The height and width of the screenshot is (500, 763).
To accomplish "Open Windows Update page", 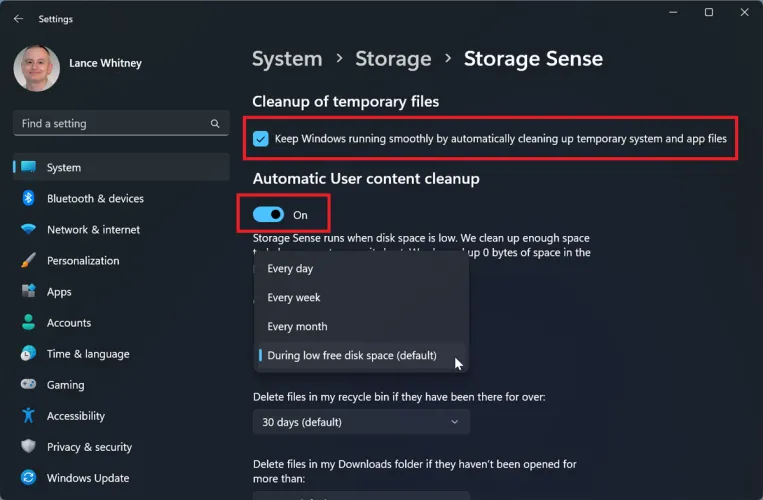I will (x=87, y=478).
